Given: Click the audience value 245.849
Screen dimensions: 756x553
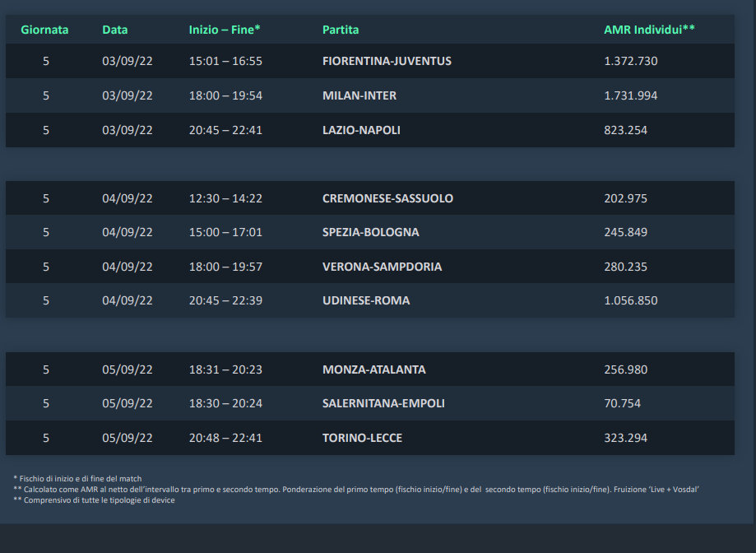Looking at the screenshot, I should click(626, 232).
